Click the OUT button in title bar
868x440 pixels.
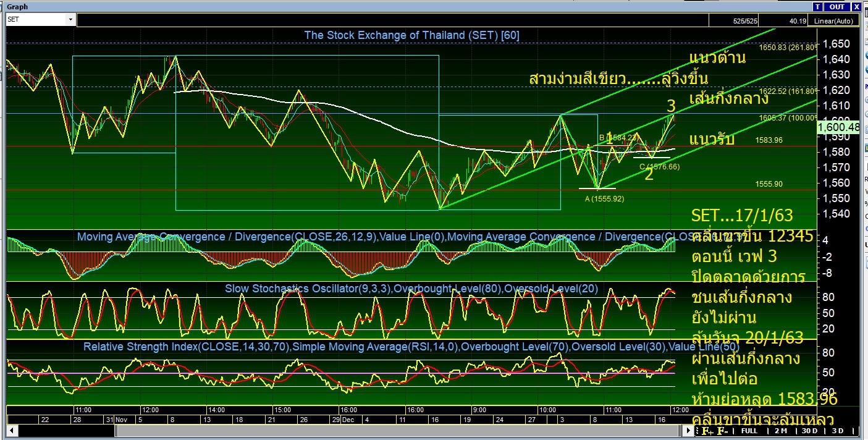pos(837,7)
